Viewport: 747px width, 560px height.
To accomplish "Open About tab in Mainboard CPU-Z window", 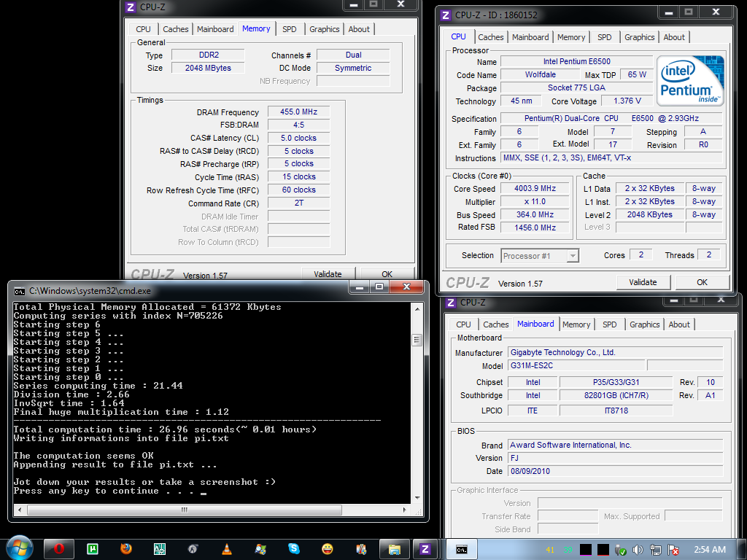I will point(679,324).
